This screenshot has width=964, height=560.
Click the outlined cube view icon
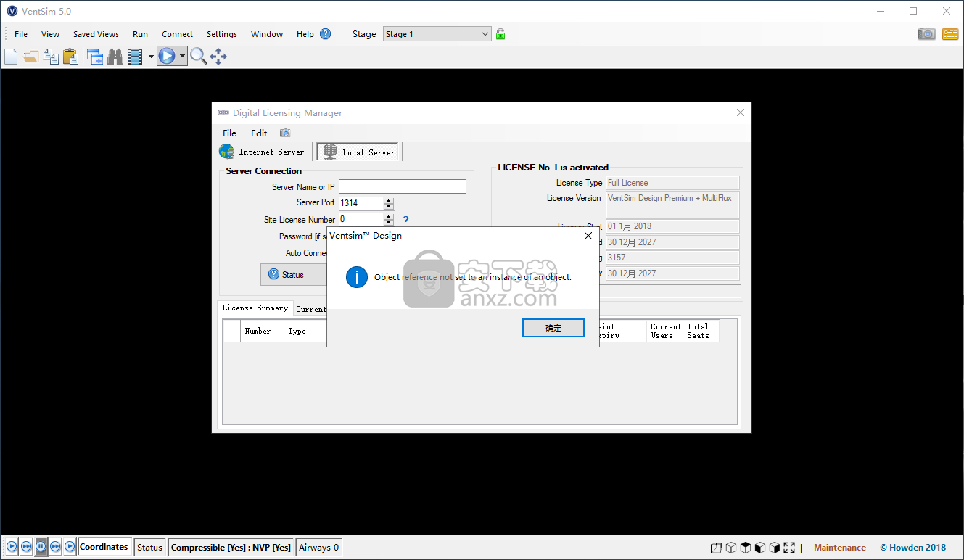click(x=731, y=548)
